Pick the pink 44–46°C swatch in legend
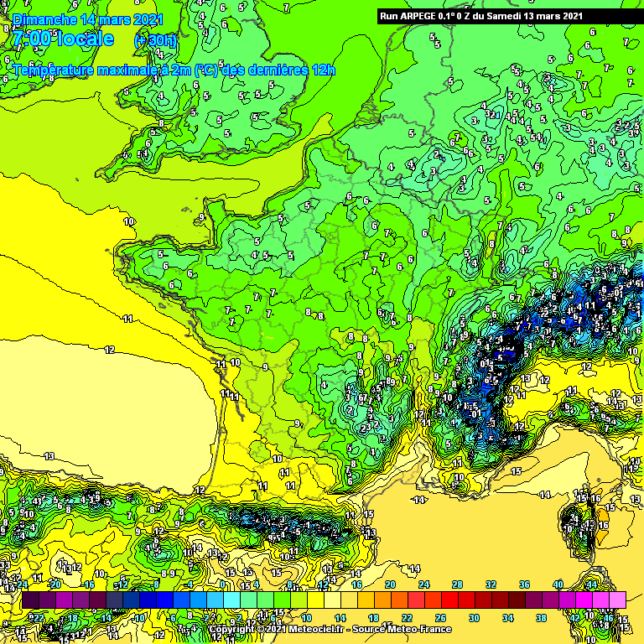Screen dimensions: 644x644 600,600
